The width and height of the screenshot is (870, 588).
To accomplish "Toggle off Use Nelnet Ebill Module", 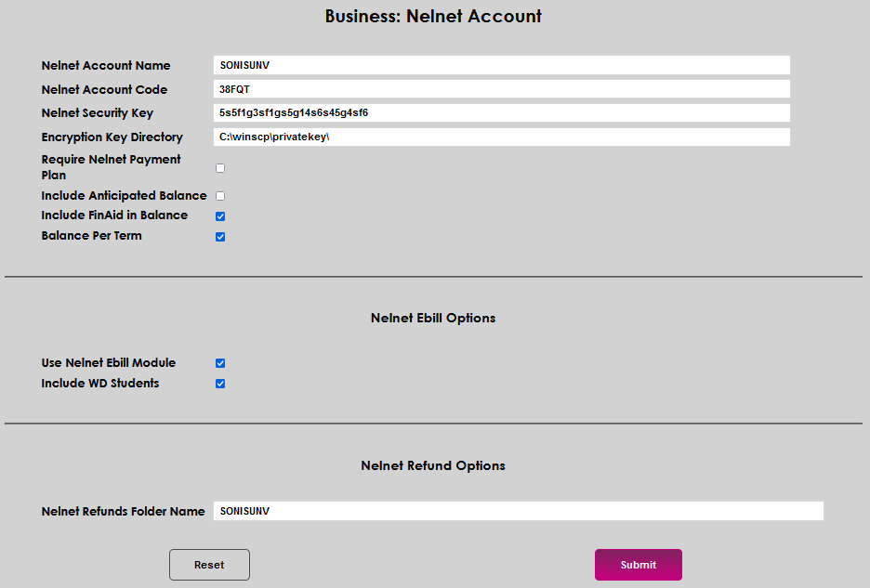I will (219, 362).
